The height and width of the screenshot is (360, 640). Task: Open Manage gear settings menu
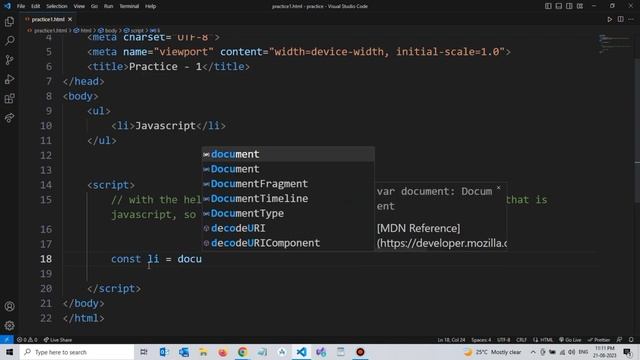(x=9, y=325)
